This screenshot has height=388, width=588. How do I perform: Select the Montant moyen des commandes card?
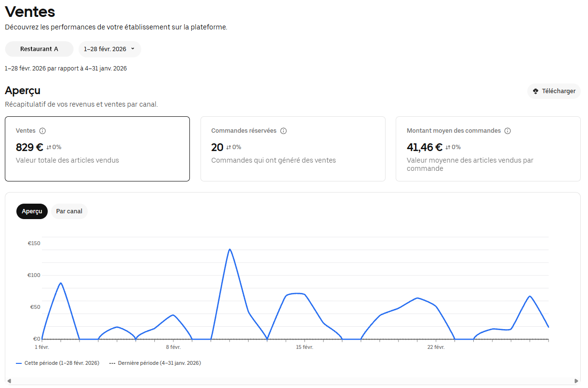(488, 149)
